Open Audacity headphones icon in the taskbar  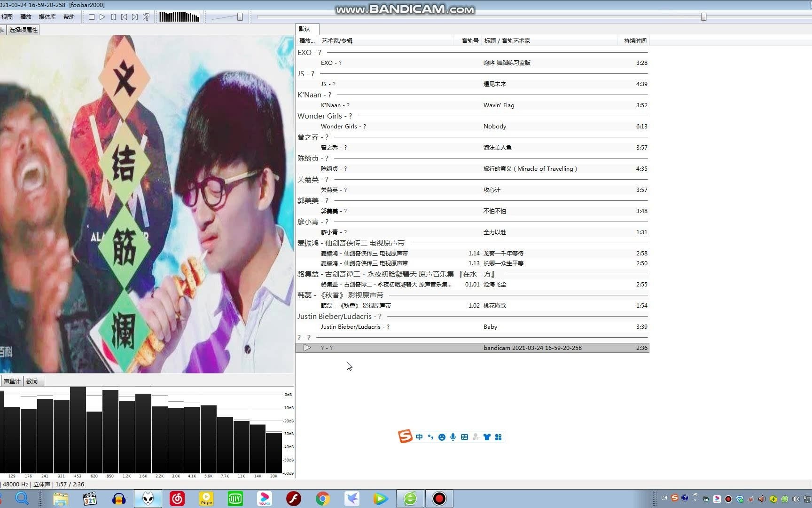(119, 499)
